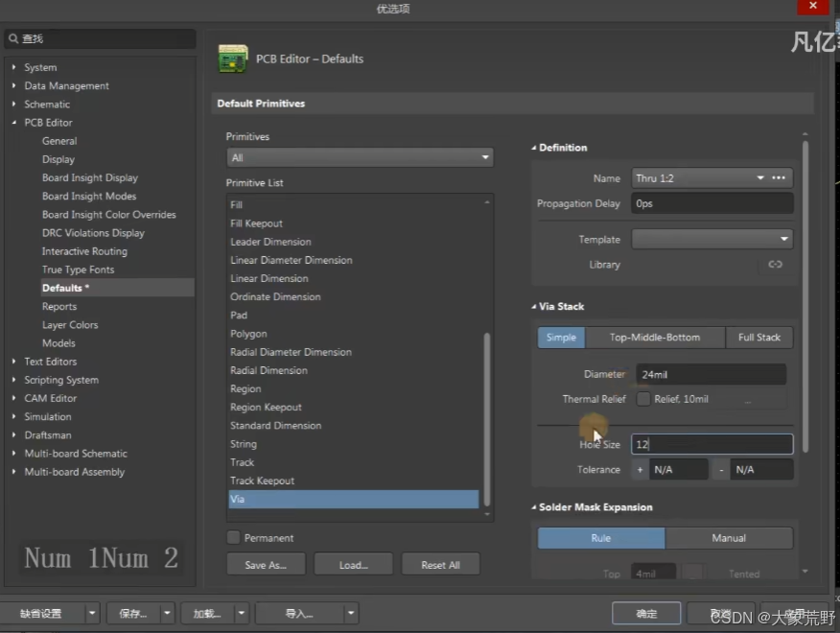
Task: Open Board Insight Display page
Action: (x=90, y=177)
